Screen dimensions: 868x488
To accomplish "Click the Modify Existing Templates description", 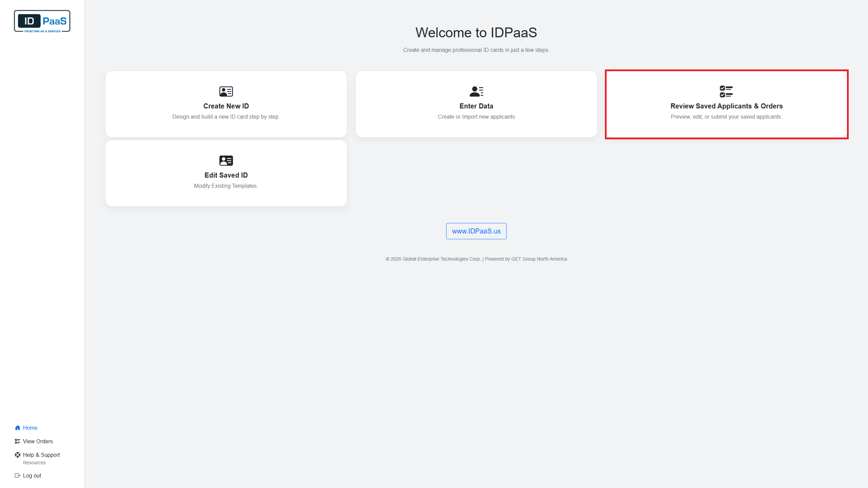I will 226,186.
